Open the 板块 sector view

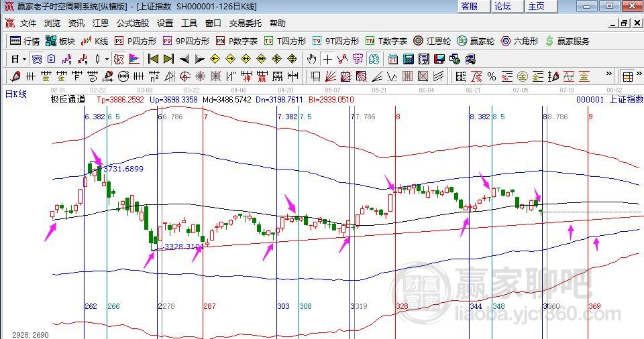(x=60, y=41)
